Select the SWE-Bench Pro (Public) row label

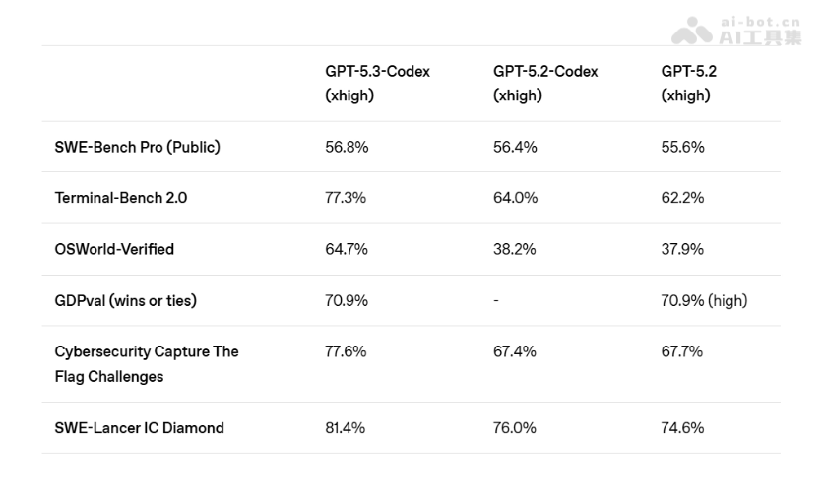coord(137,147)
